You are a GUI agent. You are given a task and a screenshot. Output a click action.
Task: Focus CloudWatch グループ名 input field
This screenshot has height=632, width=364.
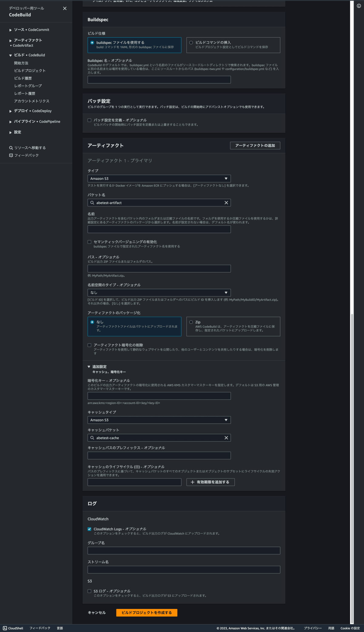click(x=184, y=550)
